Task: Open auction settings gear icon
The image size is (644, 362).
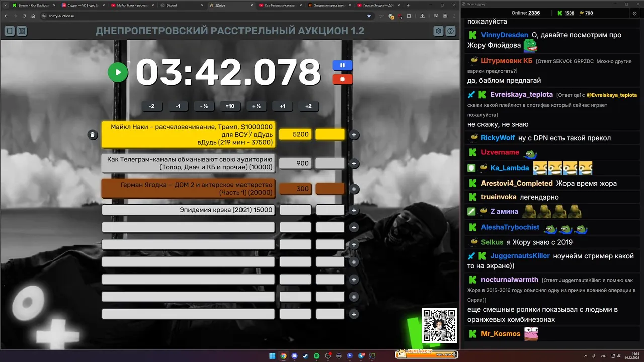Action: pos(439,31)
